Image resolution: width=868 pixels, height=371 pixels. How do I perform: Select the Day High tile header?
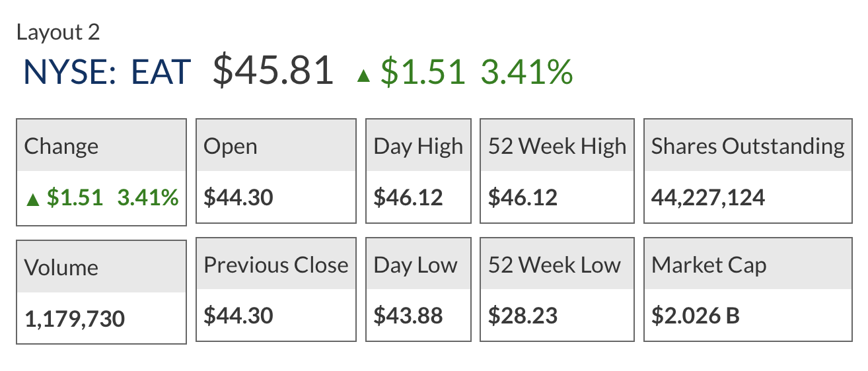[x=418, y=146]
